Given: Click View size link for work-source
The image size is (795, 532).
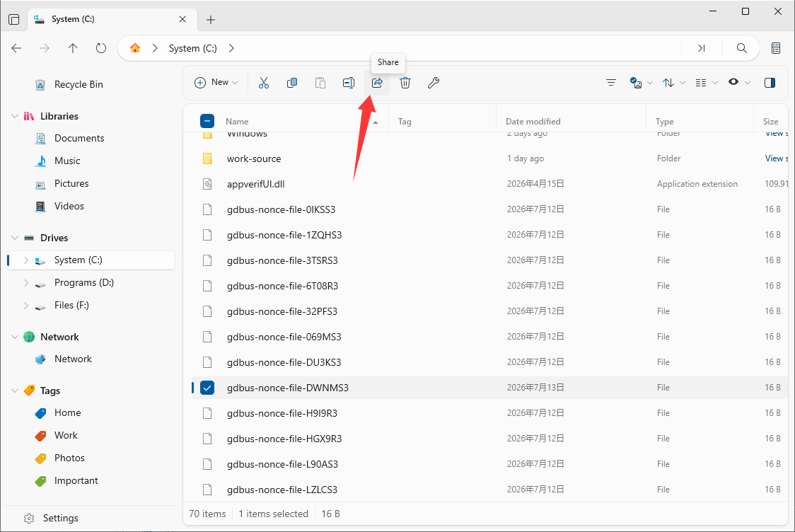Looking at the screenshot, I should pyautogui.click(x=776, y=158).
